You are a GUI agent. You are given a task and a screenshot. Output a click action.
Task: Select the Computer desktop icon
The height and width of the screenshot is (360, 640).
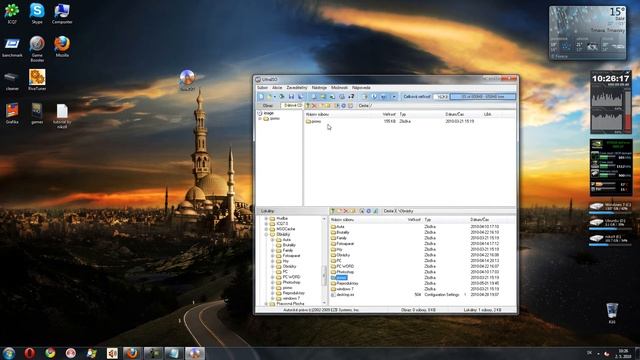(62, 13)
